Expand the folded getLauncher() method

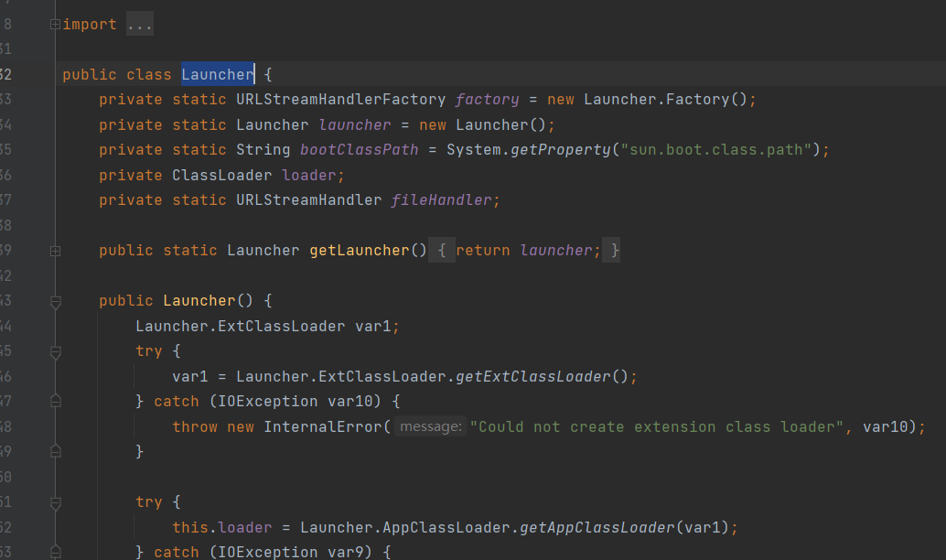point(55,251)
